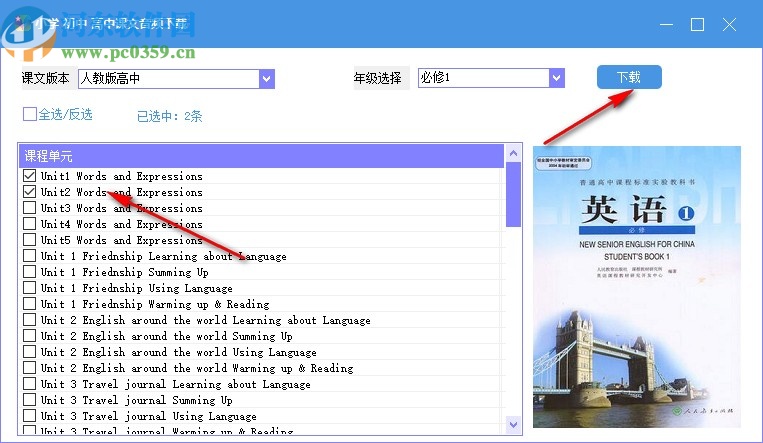Check Unit 1 Friednship Summing Up
Viewport: 763px width, 443px height.
click(x=30, y=271)
